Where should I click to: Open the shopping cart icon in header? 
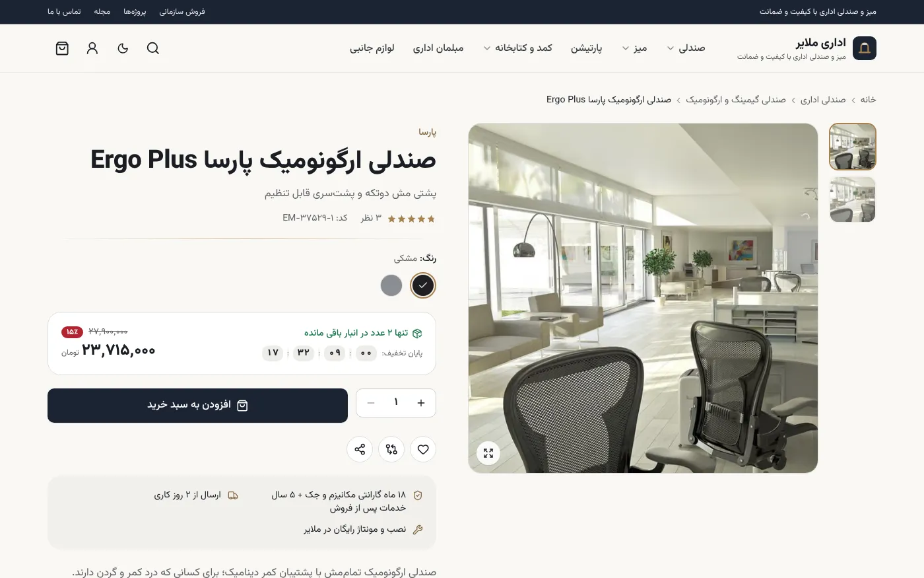coord(62,48)
